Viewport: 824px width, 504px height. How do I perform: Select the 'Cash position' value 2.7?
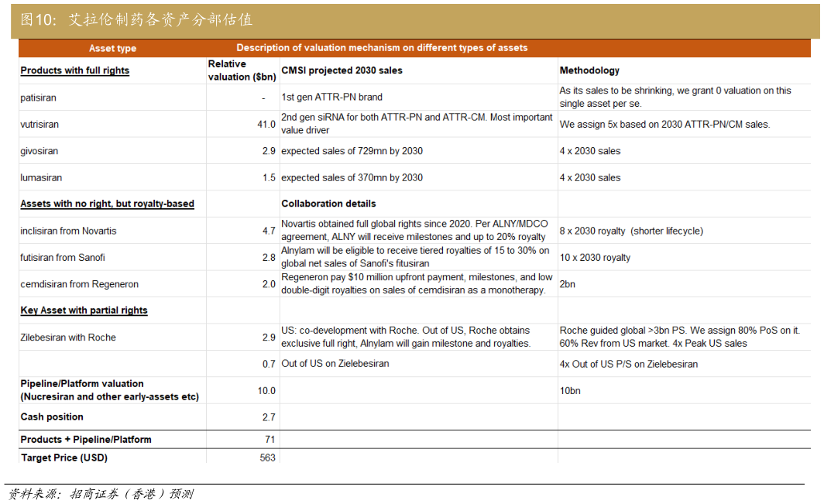point(268,417)
